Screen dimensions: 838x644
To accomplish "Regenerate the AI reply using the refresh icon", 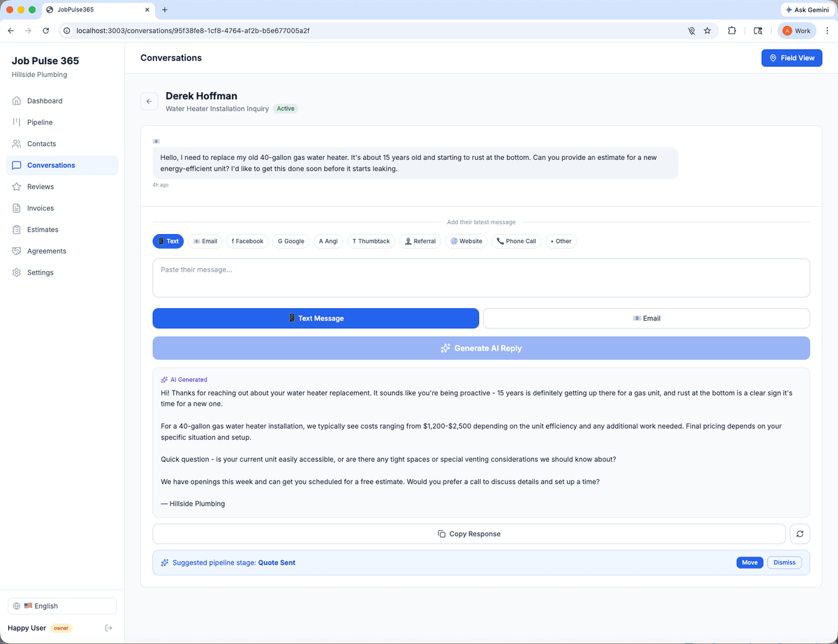I will pos(800,534).
